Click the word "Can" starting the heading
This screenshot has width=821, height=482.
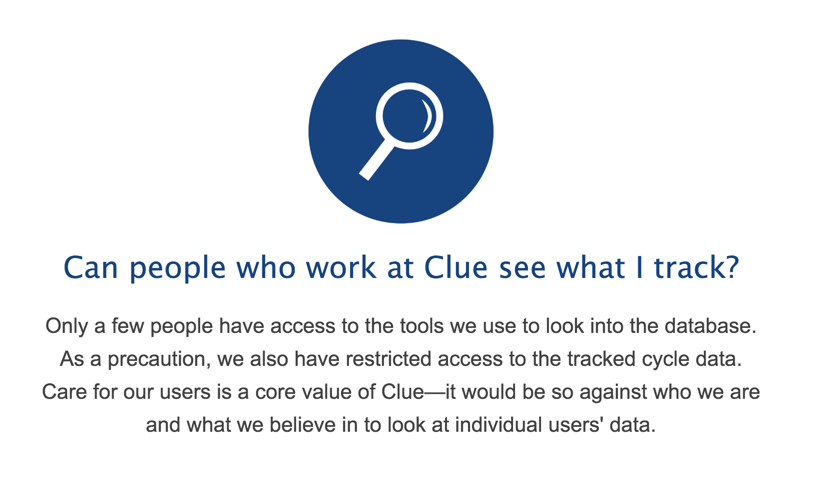(x=91, y=267)
